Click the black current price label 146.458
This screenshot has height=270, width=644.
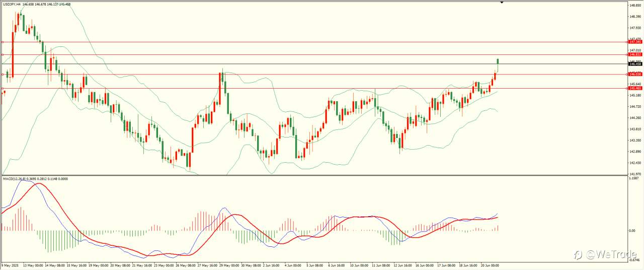coord(635,64)
